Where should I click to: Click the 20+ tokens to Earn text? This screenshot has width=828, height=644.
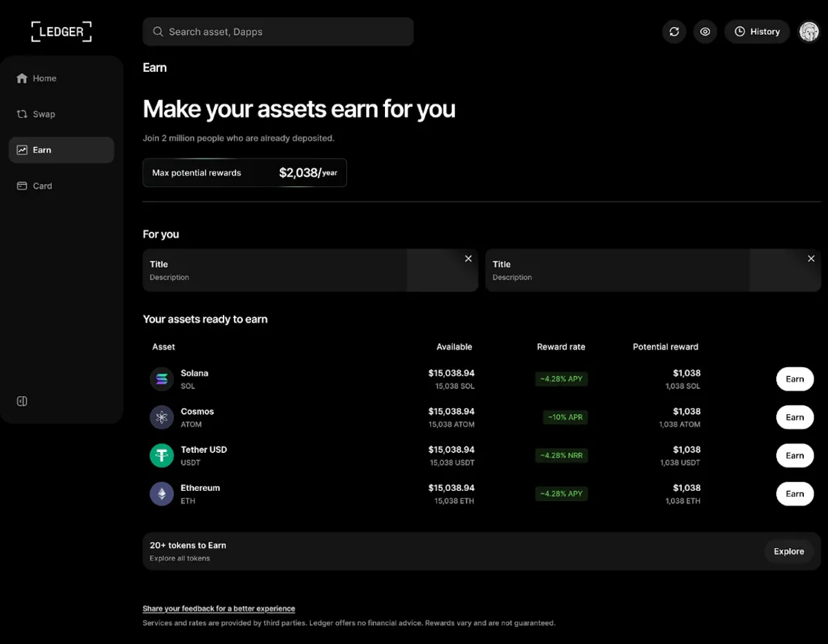[x=188, y=545]
